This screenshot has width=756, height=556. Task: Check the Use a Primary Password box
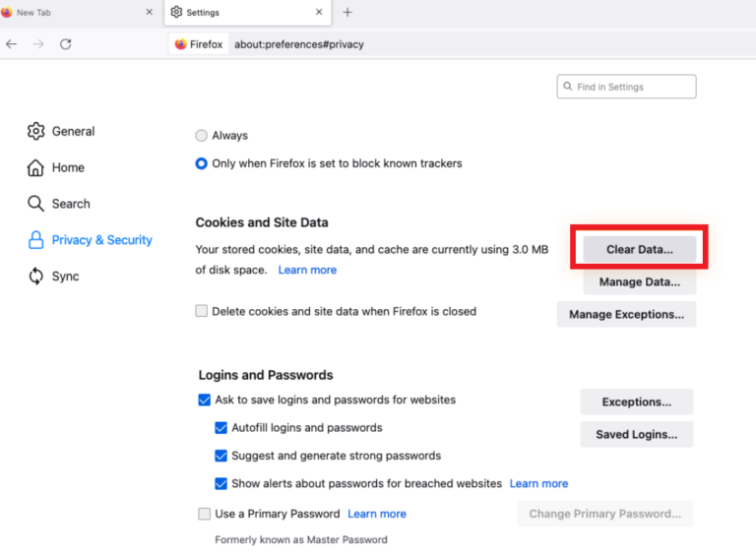[204, 514]
